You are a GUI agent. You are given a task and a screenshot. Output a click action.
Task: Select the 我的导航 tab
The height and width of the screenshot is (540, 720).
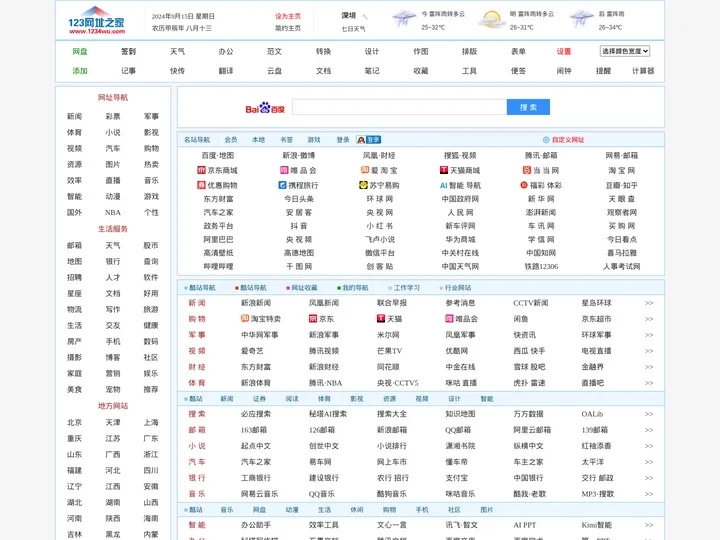(355, 288)
